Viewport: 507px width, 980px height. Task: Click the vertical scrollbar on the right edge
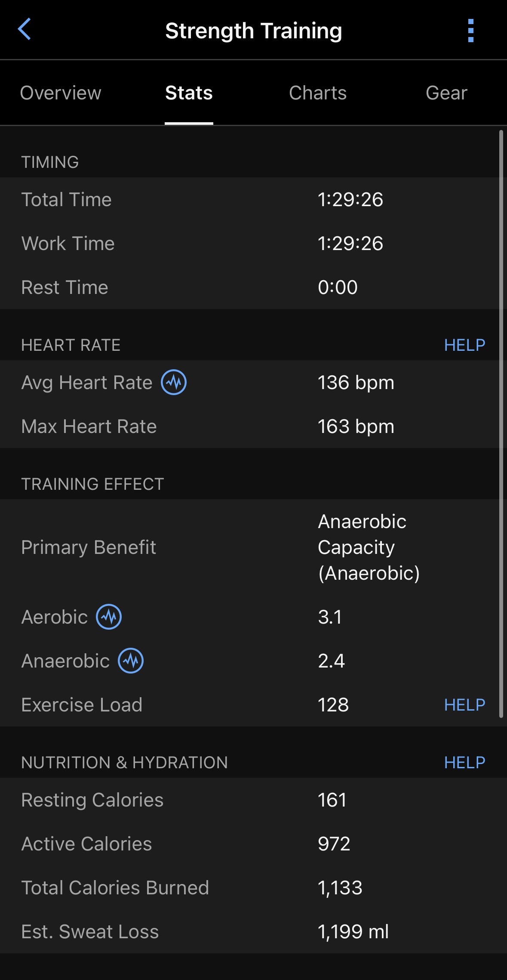coord(501,422)
